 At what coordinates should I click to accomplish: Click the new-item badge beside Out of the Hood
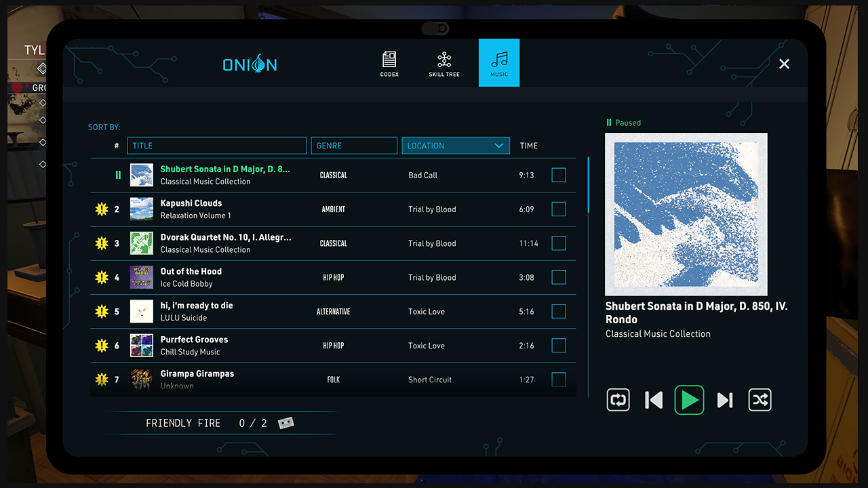102,277
